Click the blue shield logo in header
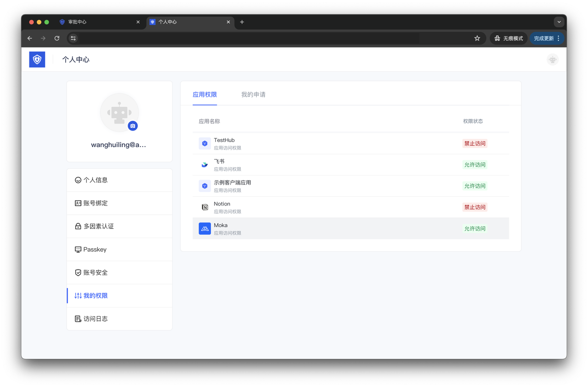This screenshot has width=588, height=387. (x=37, y=60)
